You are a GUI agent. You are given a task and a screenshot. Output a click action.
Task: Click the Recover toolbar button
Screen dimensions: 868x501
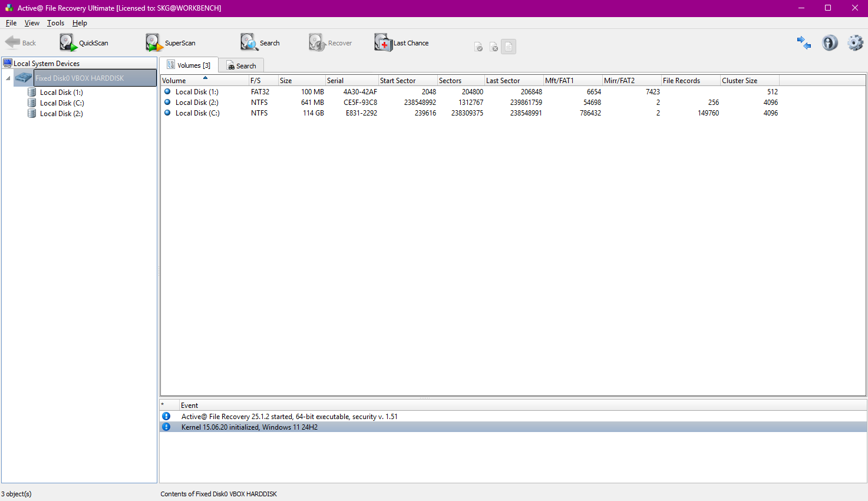330,43
